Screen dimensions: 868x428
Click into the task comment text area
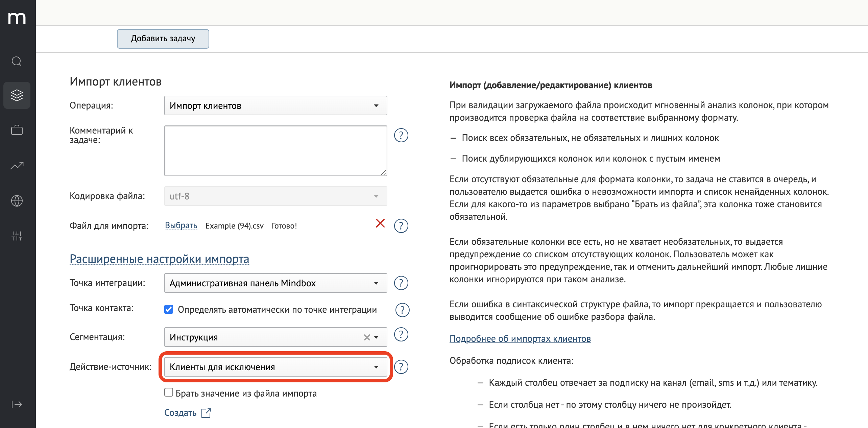(x=275, y=151)
